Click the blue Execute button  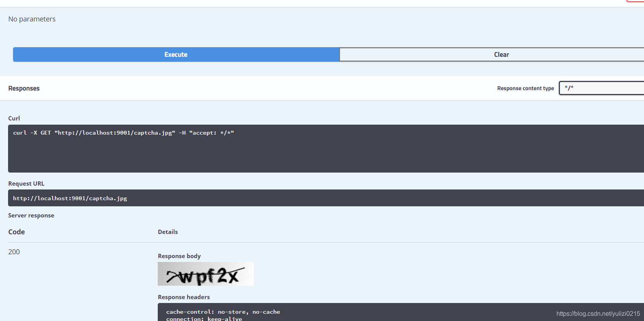pos(176,54)
